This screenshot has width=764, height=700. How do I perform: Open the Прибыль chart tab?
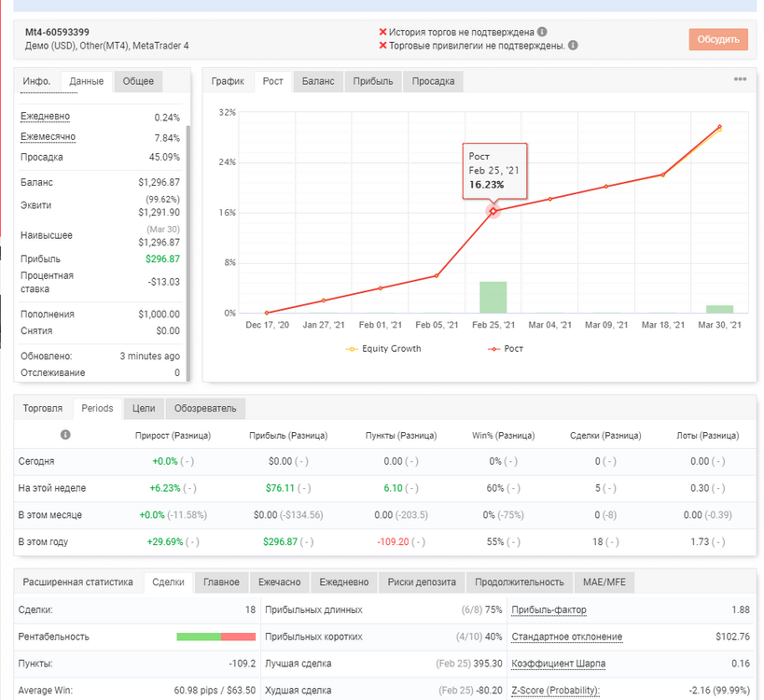[373, 81]
